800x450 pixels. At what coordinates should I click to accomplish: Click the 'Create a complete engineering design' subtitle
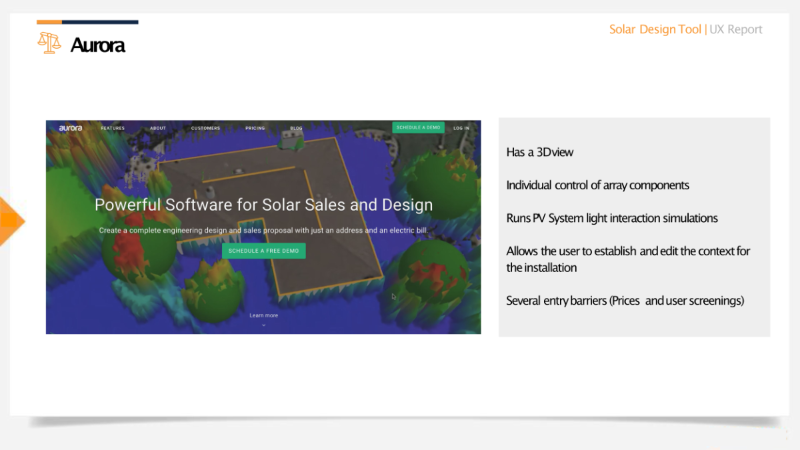tap(263, 231)
